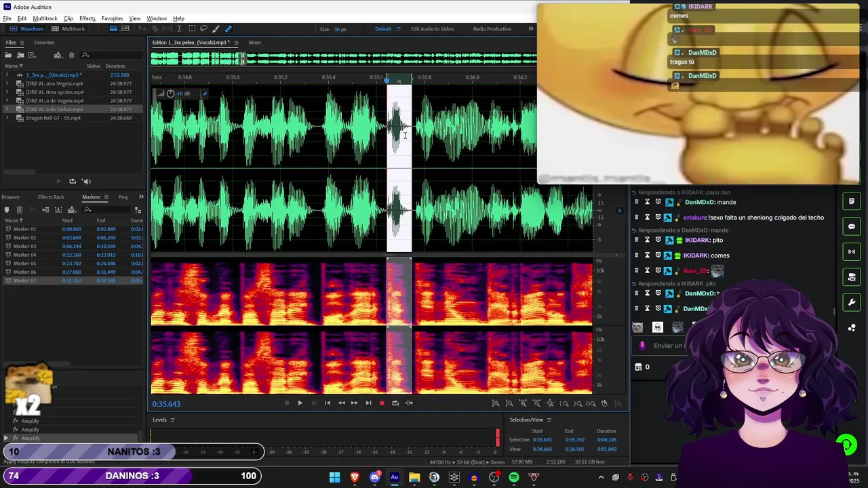868x488 pixels.
Task: Open Spotify from the taskbar
Action: click(x=514, y=477)
